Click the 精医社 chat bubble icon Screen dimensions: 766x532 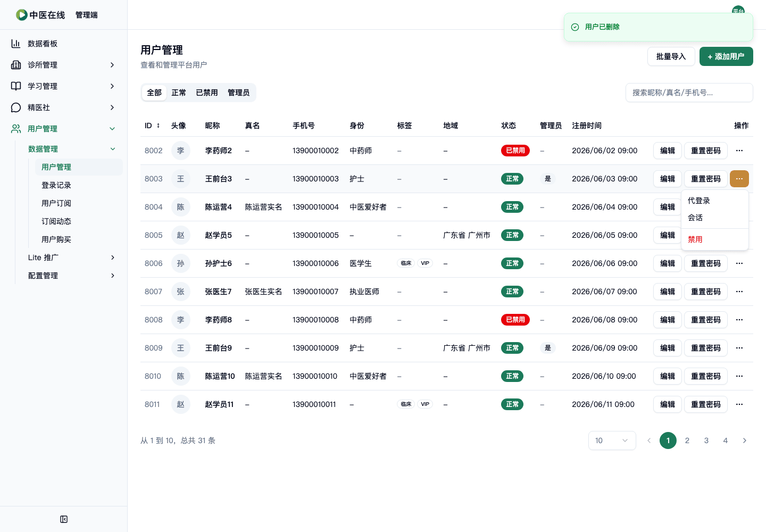(x=16, y=107)
